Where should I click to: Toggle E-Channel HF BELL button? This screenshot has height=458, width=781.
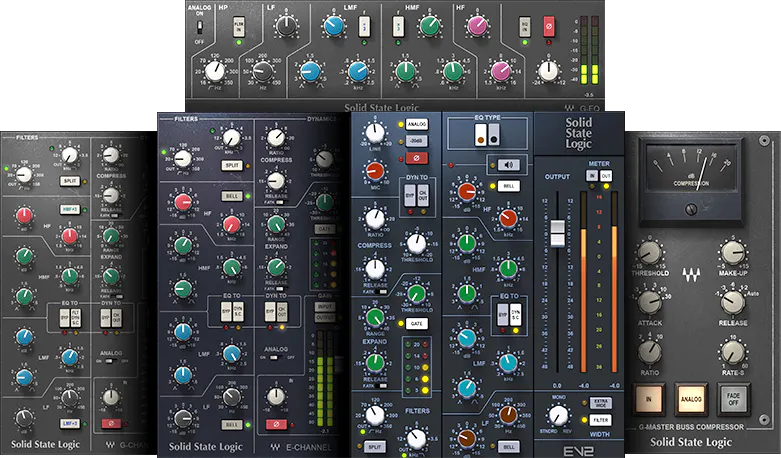tap(232, 196)
